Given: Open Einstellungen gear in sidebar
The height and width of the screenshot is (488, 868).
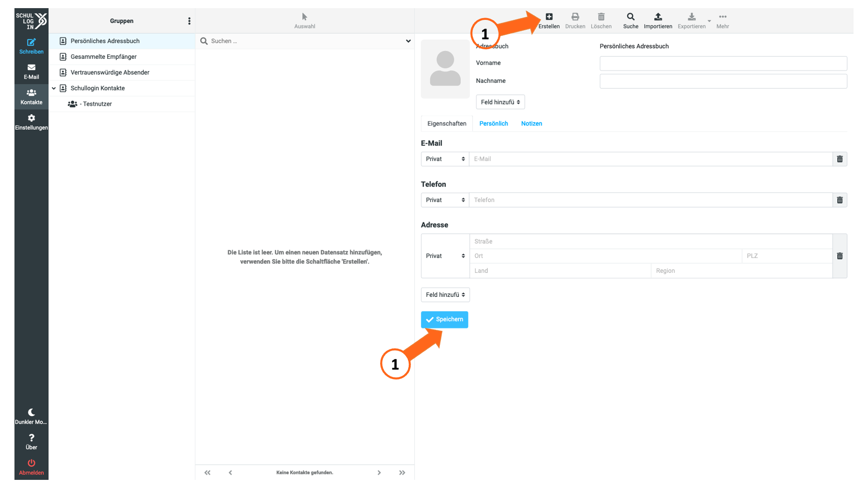Looking at the screenshot, I should 31,122.
